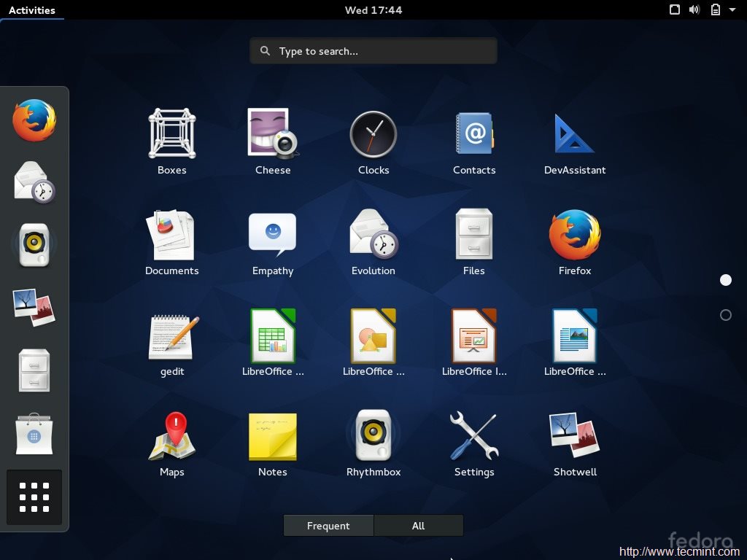Go to first app page indicator
This screenshot has width=747, height=560.
pos(726,280)
